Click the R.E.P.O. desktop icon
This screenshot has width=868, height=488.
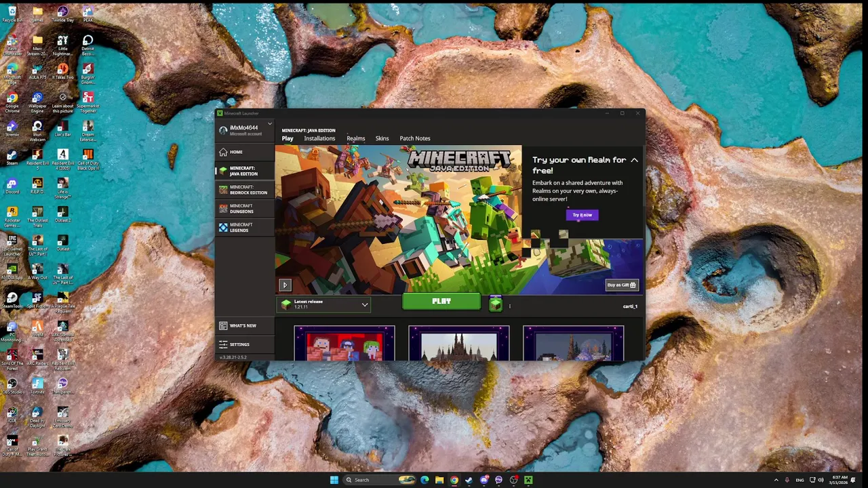[x=37, y=186]
